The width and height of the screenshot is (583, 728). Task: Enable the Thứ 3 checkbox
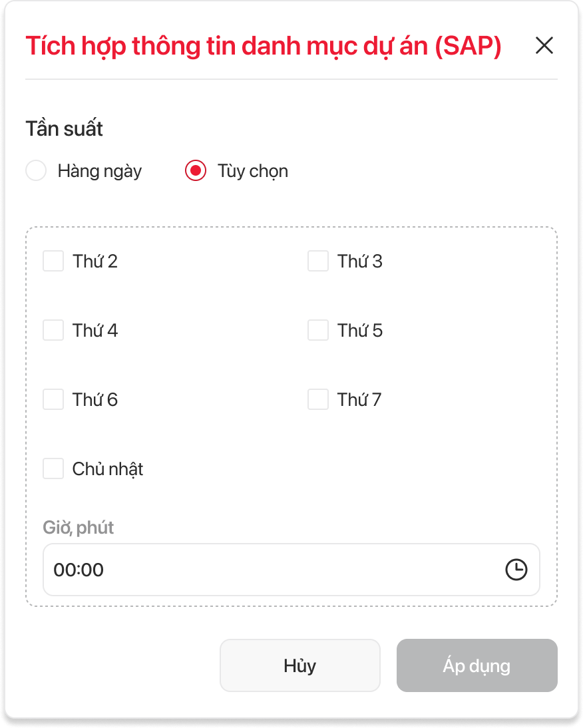coord(318,261)
